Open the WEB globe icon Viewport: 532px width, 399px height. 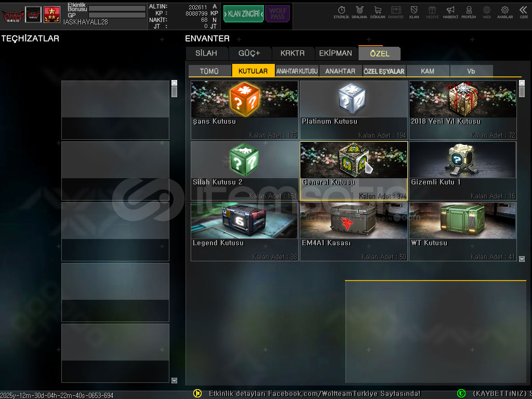point(486,12)
